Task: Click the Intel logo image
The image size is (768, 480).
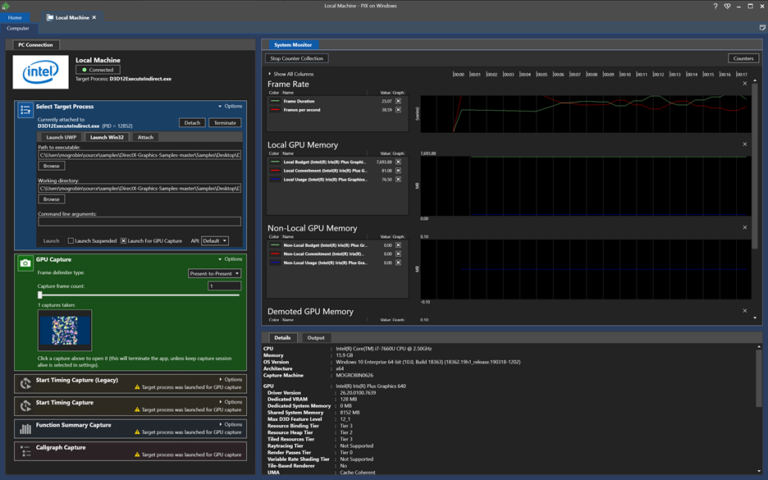Action: click(41, 72)
